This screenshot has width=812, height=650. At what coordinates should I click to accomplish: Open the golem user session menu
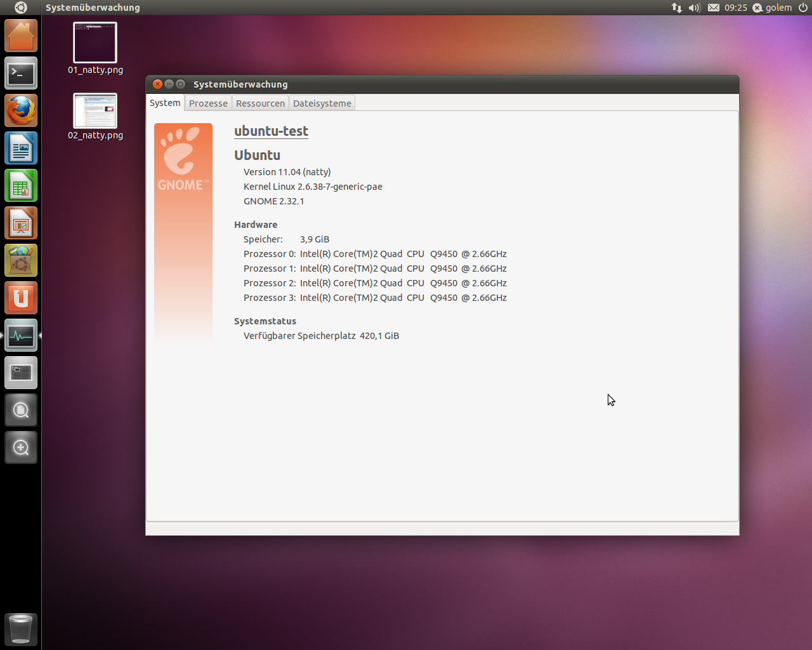pos(773,8)
